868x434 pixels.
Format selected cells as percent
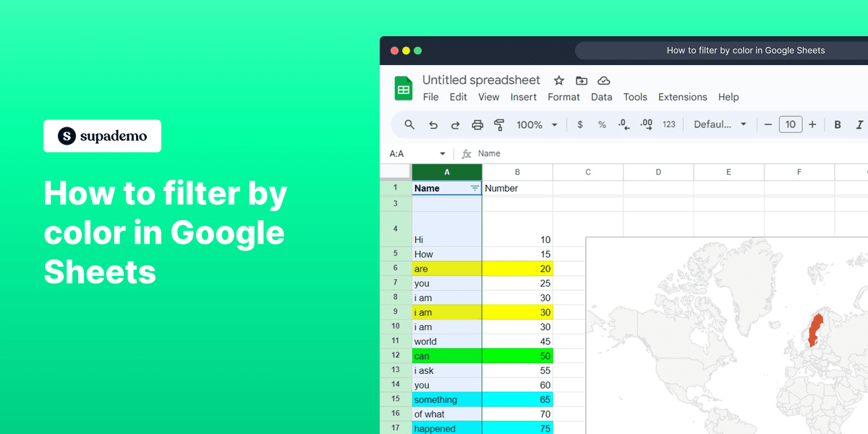pos(601,124)
